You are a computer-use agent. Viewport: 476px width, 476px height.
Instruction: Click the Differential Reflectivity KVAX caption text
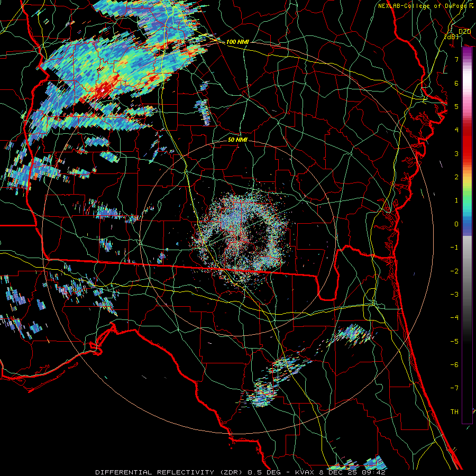pos(241,472)
